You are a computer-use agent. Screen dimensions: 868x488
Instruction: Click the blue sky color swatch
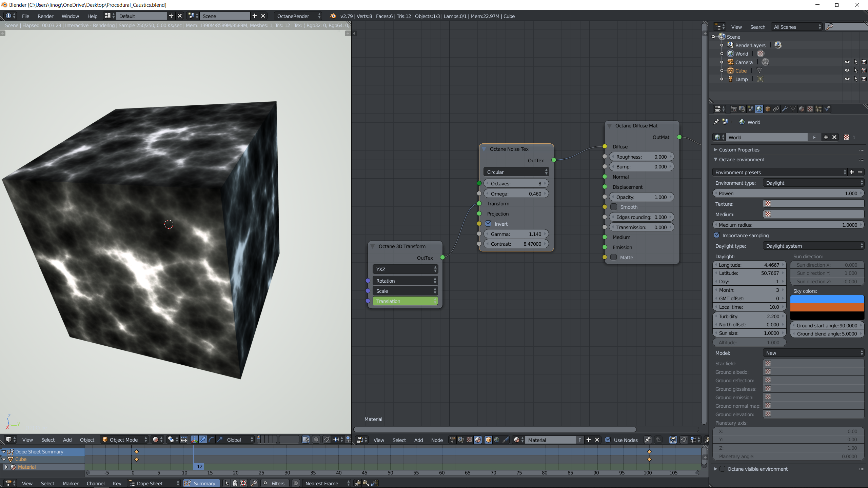point(827,299)
